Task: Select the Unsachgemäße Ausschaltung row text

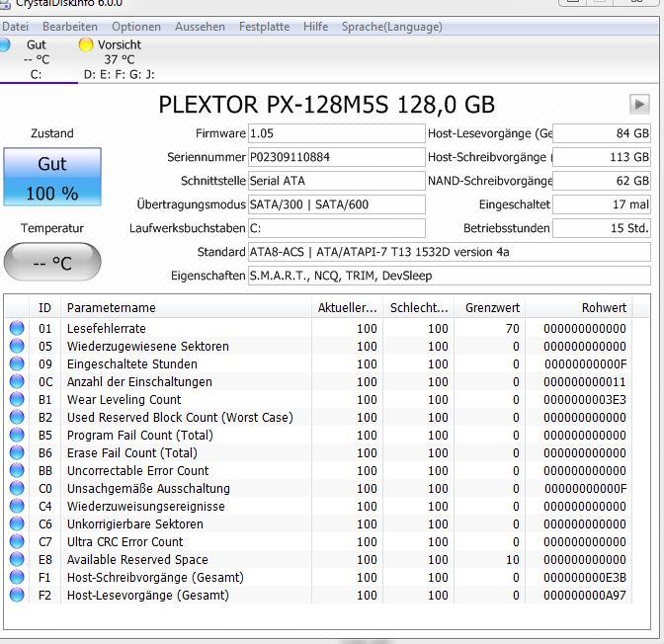Action: coord(148,489)
